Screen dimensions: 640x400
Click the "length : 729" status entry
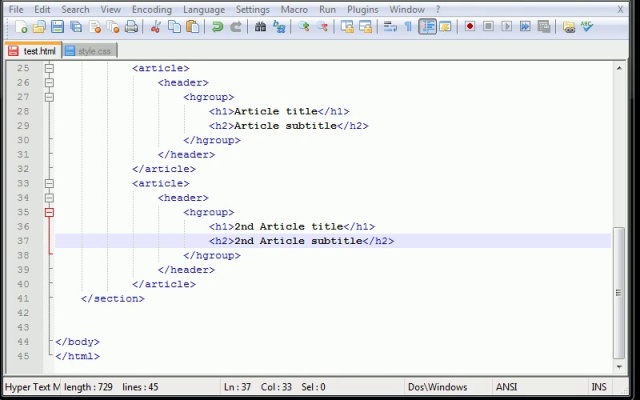[x=88, y=387]
